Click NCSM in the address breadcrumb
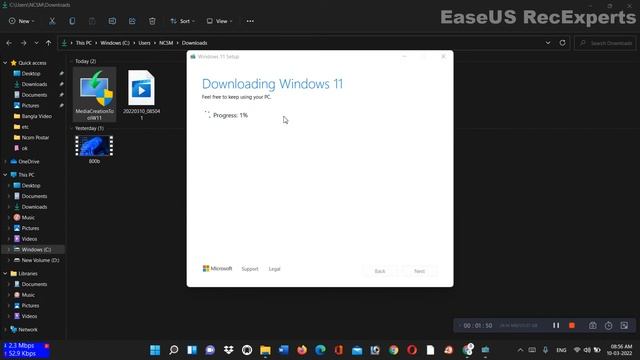 coord(166,43)
